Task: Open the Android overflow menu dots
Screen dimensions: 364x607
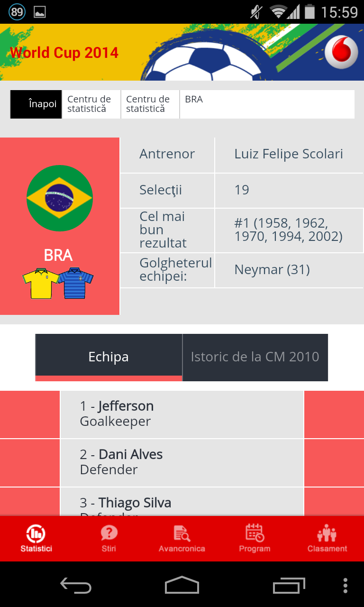Action: (346, 585)
